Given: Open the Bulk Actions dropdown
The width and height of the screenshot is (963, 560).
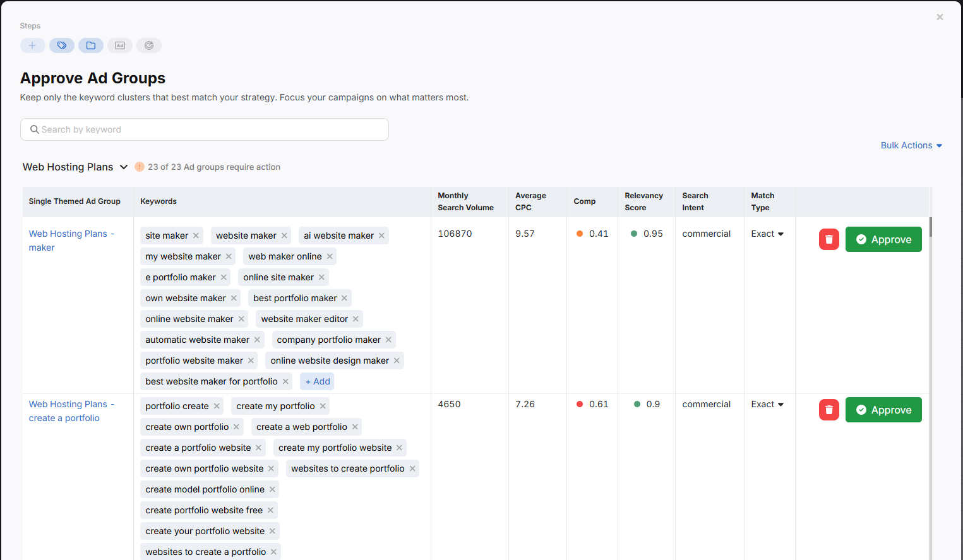Looking at the screenshot, I should [x=911, y=145].
